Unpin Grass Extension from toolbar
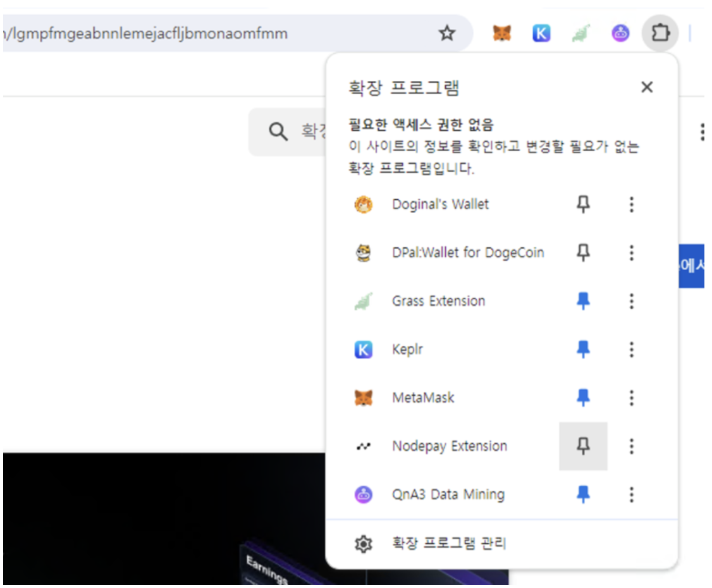Viewport: 712px width, 588px height. [583, 301]
